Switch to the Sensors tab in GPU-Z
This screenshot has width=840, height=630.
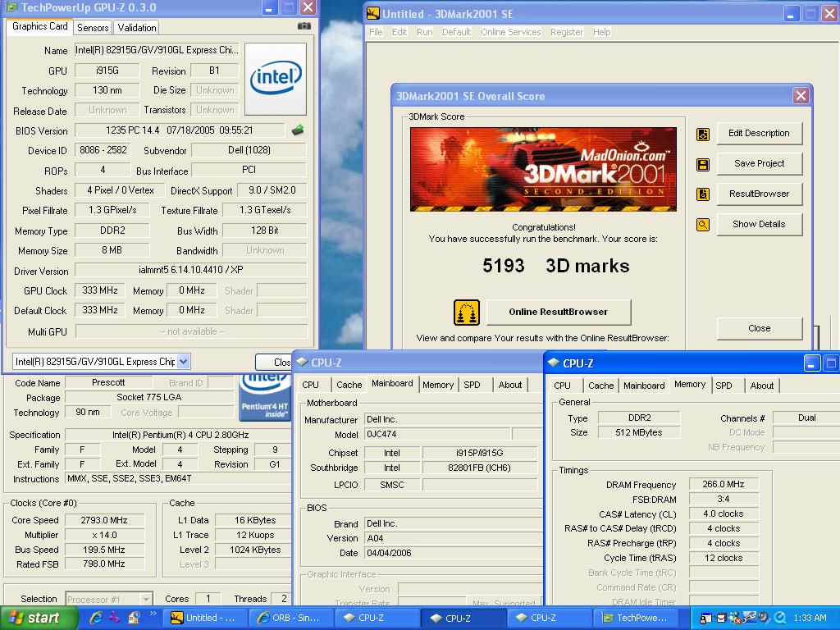93,27
